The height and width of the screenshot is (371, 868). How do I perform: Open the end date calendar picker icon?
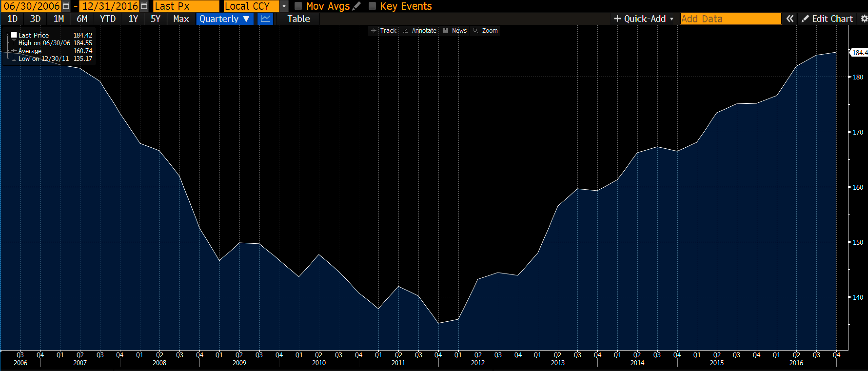pos(144,6)
